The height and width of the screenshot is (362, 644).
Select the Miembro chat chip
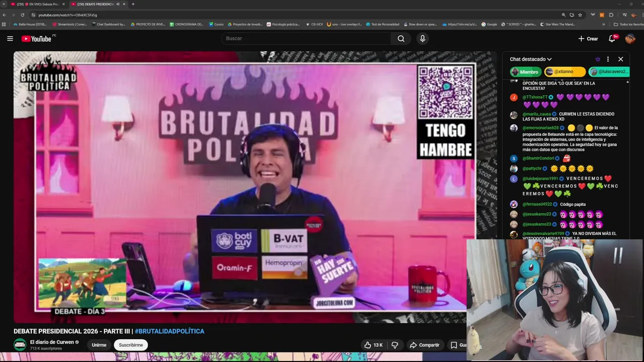(x=526, y=72)
